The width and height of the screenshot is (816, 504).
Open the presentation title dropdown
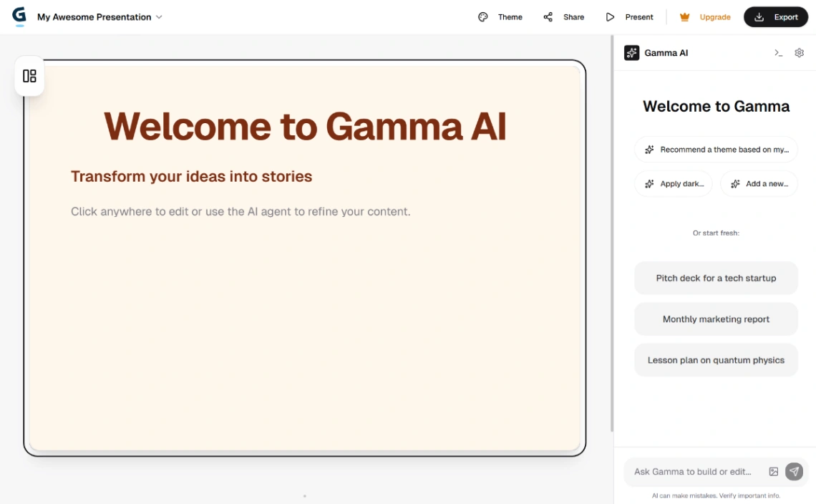tap(157, 16)
